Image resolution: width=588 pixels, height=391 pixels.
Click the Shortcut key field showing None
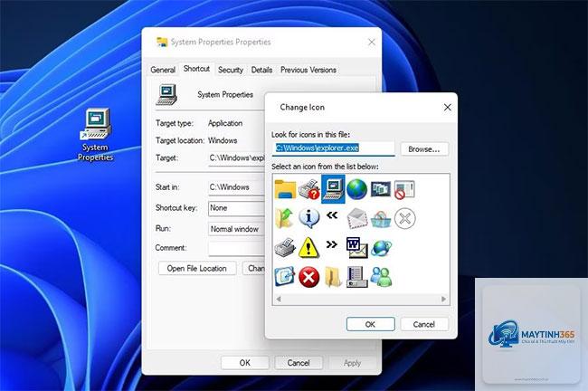pyautogui.click(x=237, y=208)
